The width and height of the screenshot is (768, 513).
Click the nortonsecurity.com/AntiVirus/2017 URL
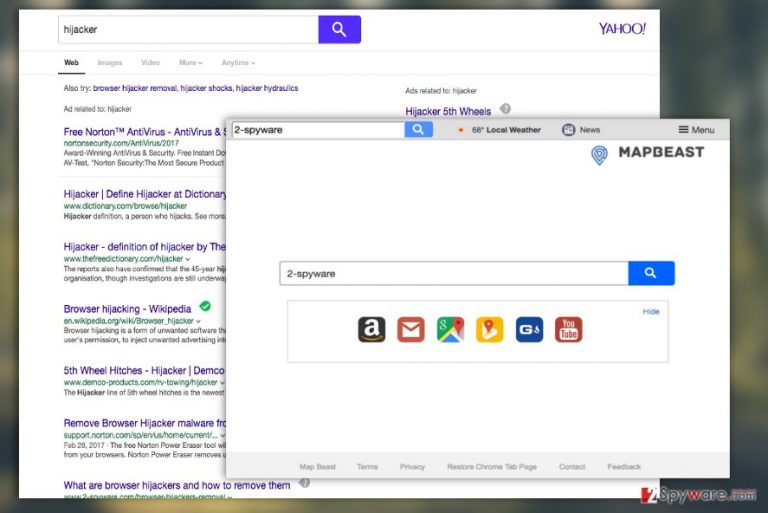pyautogui.click(x=121, y=143)
